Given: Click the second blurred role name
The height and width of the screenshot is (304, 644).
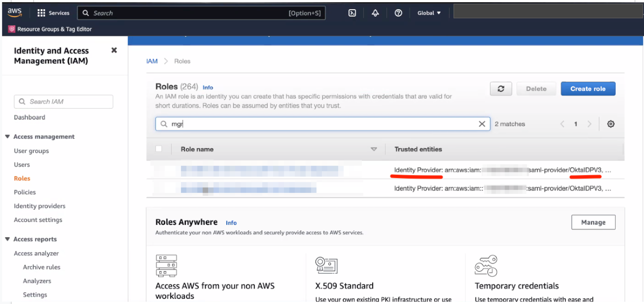Looking at the screenshot, I should point(248,188).
